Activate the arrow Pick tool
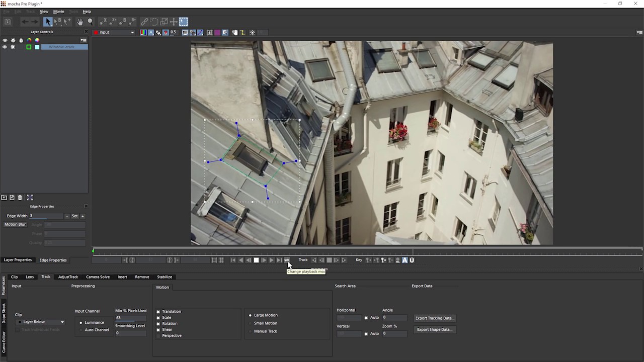The width and height of the screenshot is (644, 362). tap(48, 22)
